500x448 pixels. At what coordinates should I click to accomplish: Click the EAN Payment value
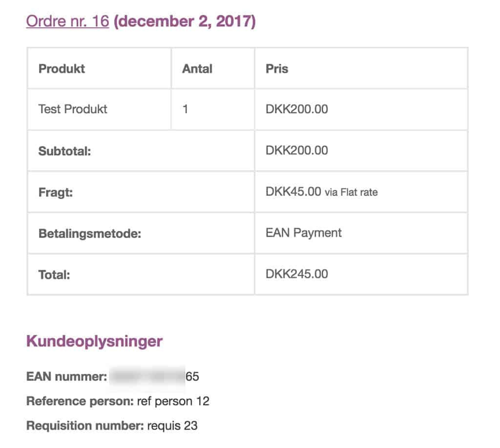(304, 233)
